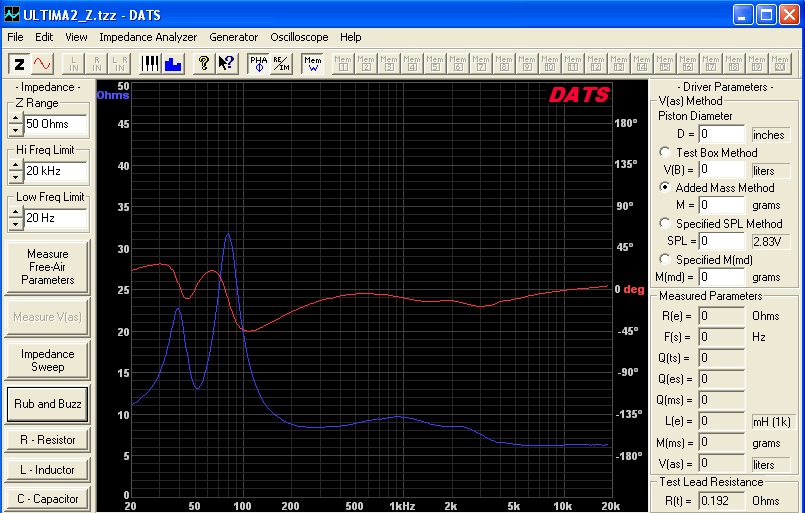Screen dimensions: 805x513
Task: Increase Low Freq Limit with up arrow
Action: (16, 213)
